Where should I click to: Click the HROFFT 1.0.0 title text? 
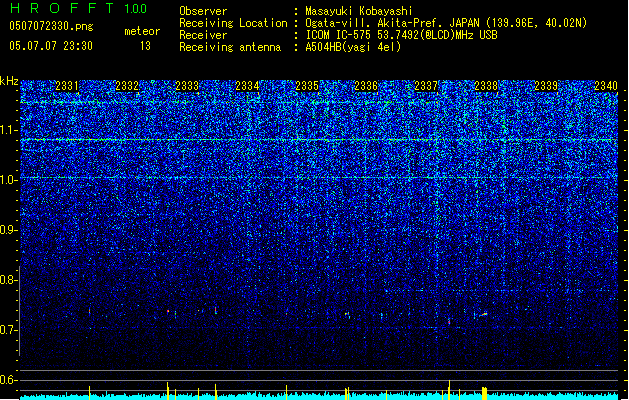pos(78,8)
